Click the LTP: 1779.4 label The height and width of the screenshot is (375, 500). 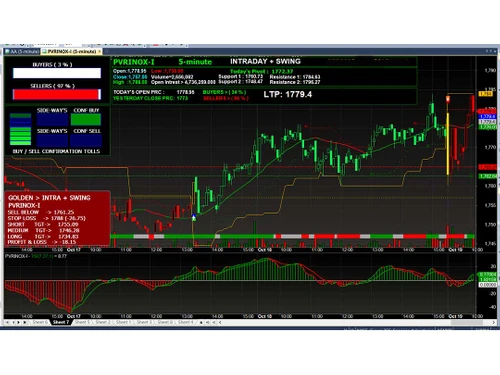tap(288, 94)
